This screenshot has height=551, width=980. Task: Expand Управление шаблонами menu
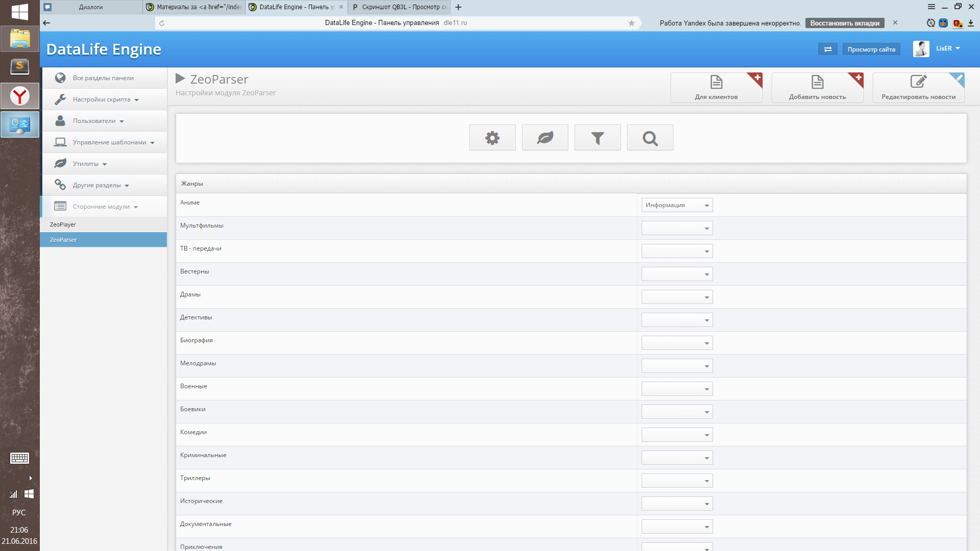coord(104,142)
